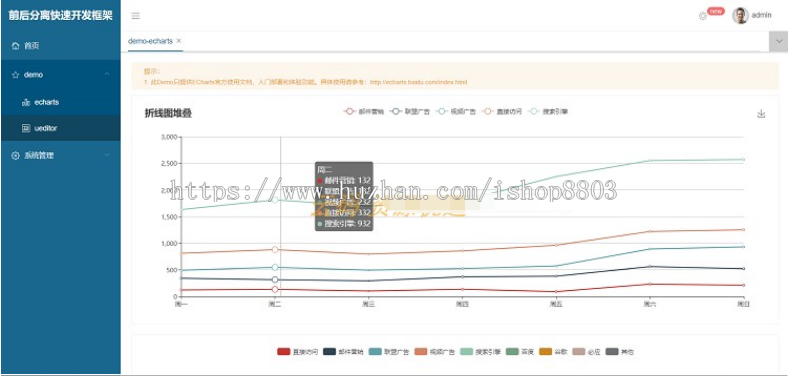The width and height of the screenshot is (788, 376).
Task: Toggle 其他 item in bottom legend
Action: click(x=620, y=352)
